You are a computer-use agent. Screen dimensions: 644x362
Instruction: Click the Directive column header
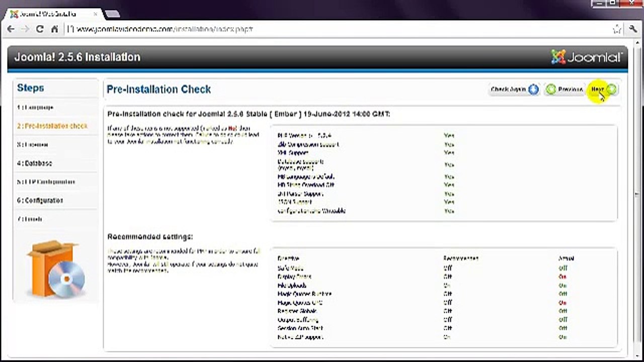(289, 258)
